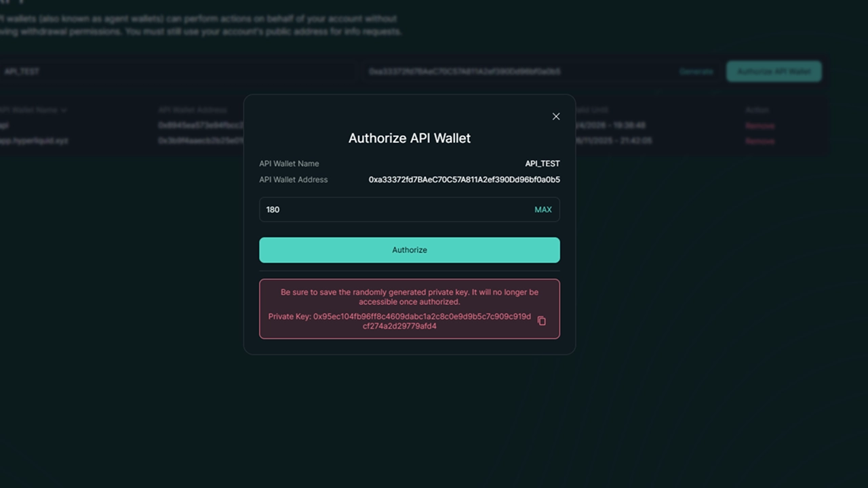868x488 pixels.
Task: Click the API Wallet Name label in dialog
Action: pyautogui.click(x=289, y=163)
